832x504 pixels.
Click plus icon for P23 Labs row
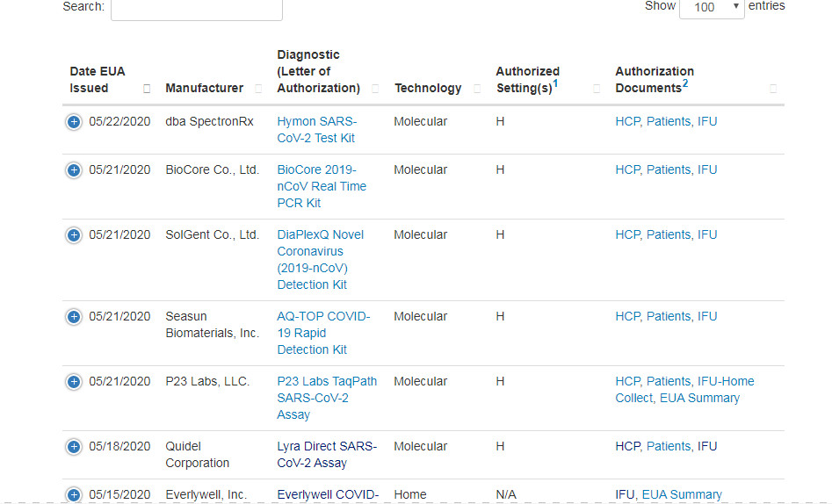74,382
